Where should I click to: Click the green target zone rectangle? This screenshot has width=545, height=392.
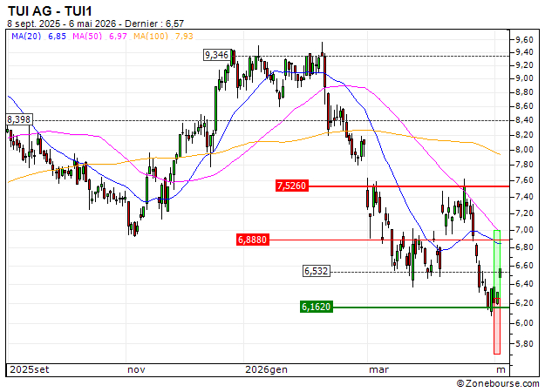click(x=497, y=264)
